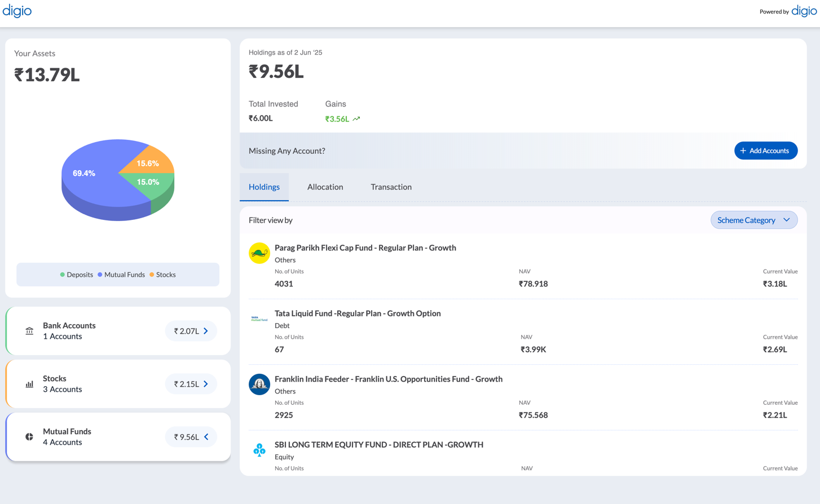Switch to the Holdings tab
The width and height of the screenshot is (820, 504).
(x=264, y=187)
